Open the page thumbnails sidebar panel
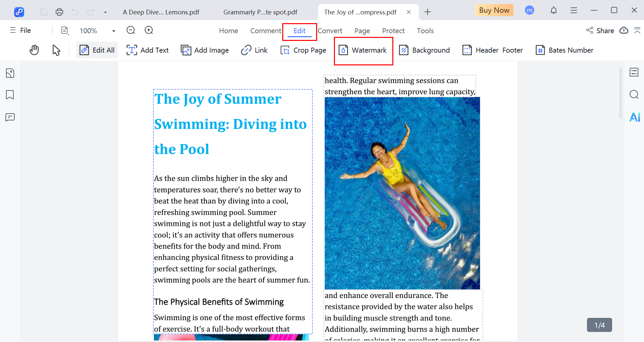Image resolution: width=644 pixels, height=342 pixels. [x=10, y=73]
